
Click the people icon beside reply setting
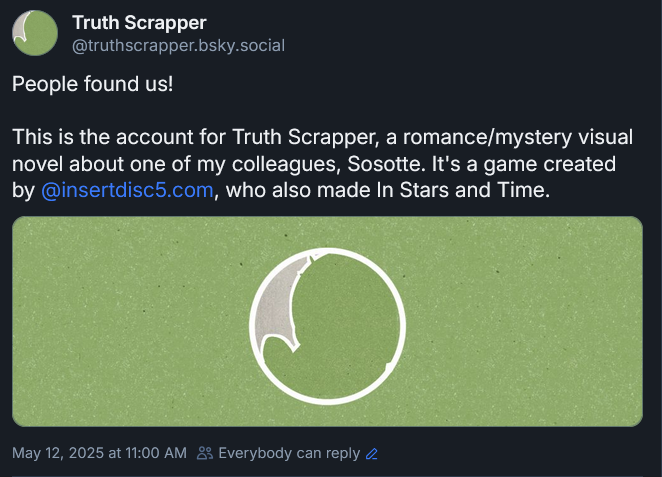click(205, 453)
